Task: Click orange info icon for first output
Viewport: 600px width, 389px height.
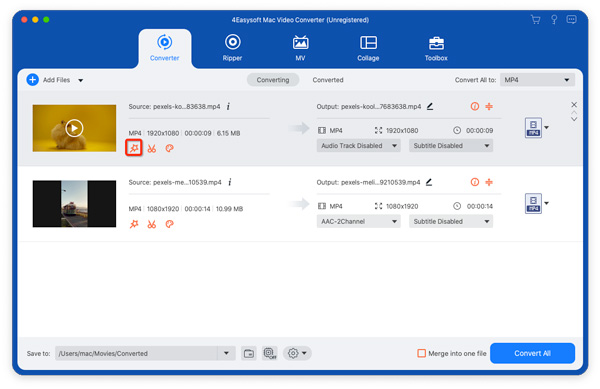Action: (474, 106)
